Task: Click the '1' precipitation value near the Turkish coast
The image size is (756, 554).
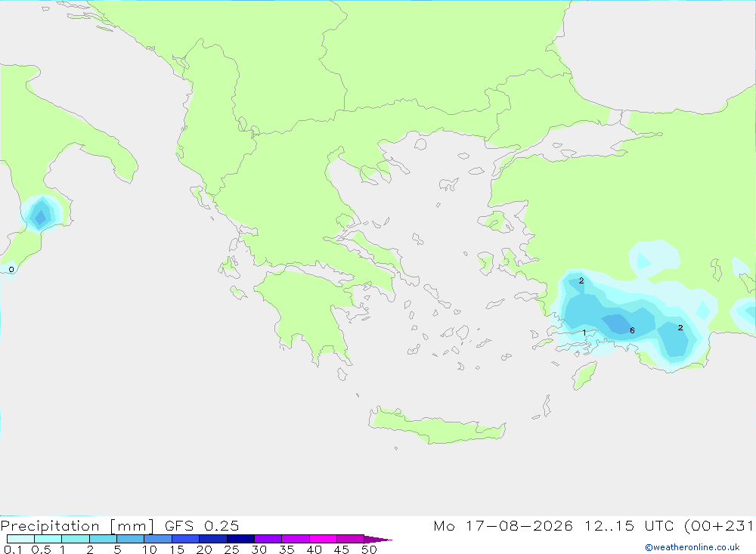Action: [x=584, y=333]
